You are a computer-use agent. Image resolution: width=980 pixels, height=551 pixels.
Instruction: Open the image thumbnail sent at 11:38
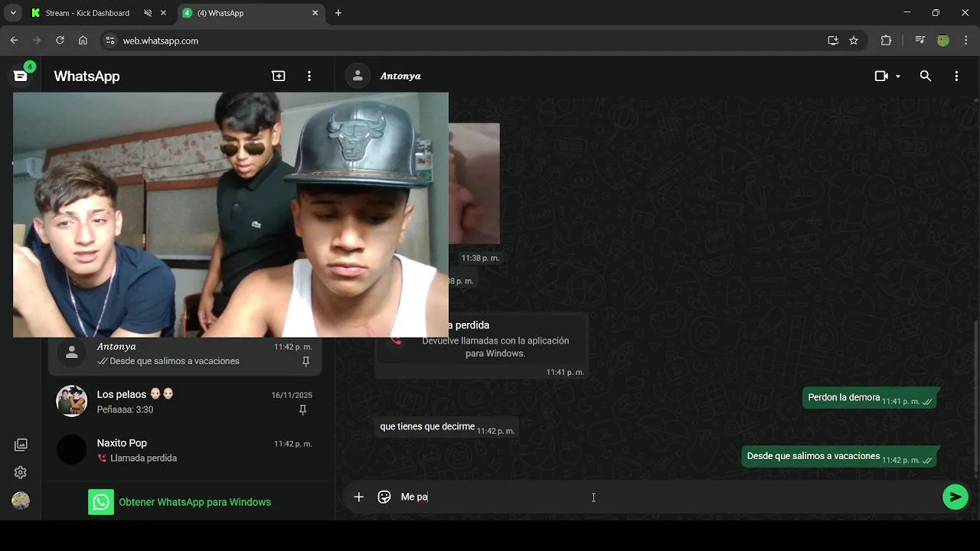click(x=474, y=184)
